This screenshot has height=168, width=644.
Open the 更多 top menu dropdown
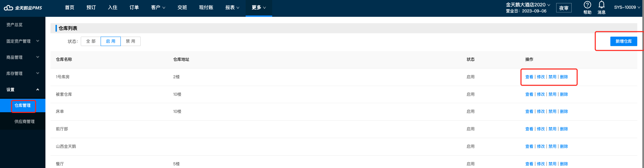click(x=259, y=7)
